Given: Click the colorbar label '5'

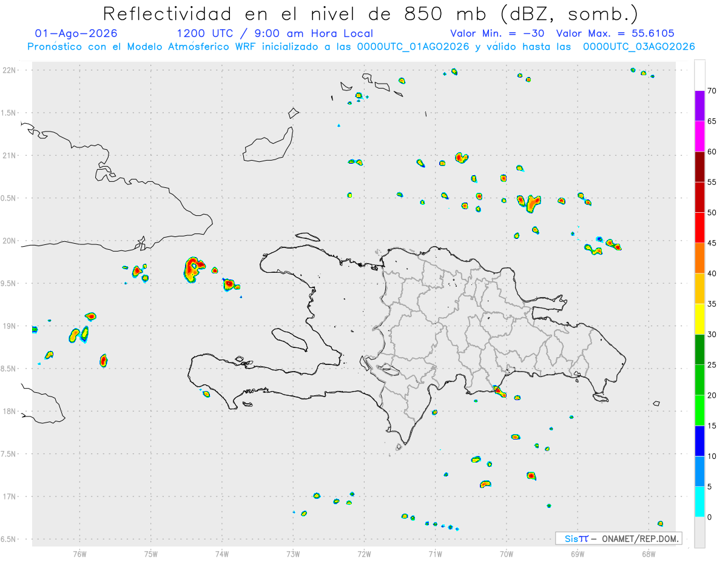Looking at the screenshot, I should (709, 487).
